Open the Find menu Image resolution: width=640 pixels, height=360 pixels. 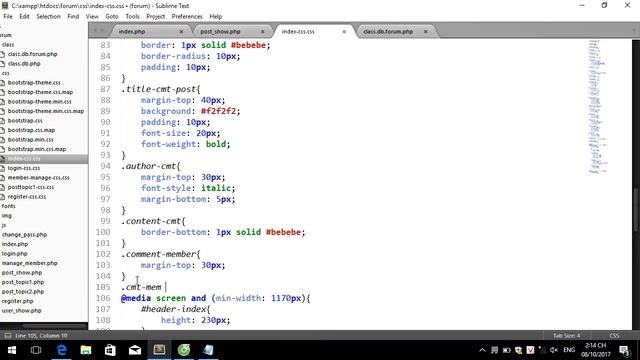(x=73, y=16)
